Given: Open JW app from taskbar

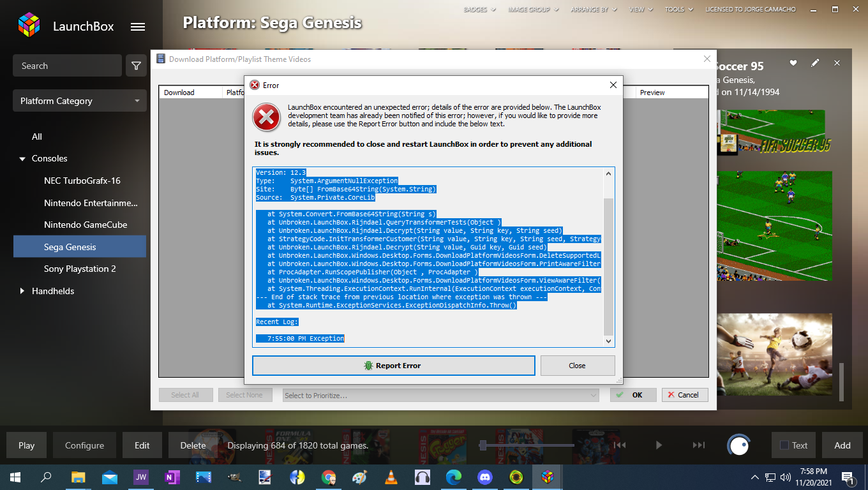Looking at the screenshot, I should coord(140,477).
